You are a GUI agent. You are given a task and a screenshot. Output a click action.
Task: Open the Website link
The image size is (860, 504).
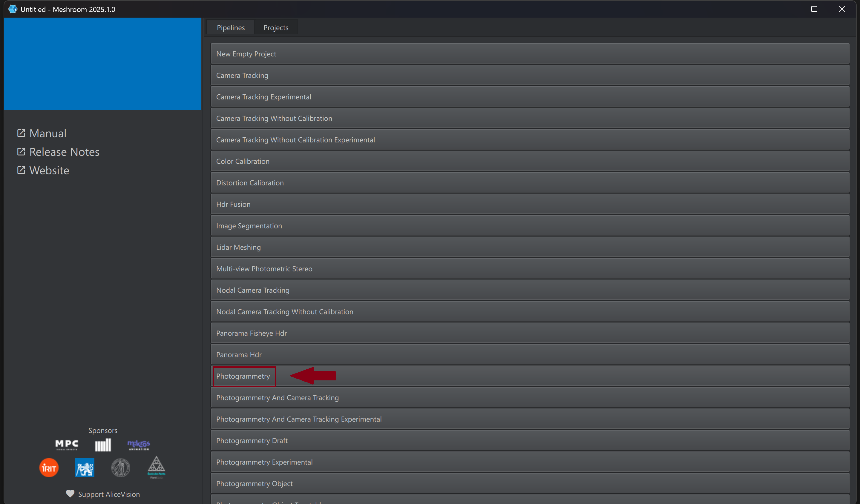[49, 170]
